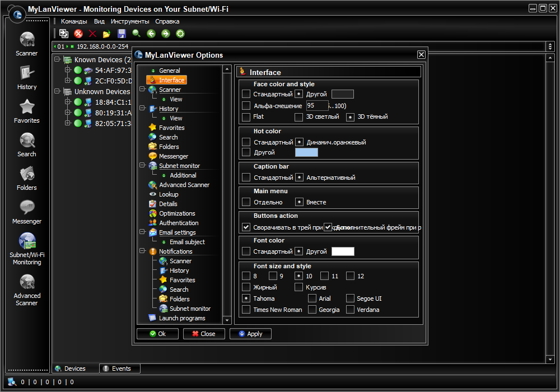560x392 pixels.
Task: Collapse Email settings node in options tree
Action: [142, 232]
